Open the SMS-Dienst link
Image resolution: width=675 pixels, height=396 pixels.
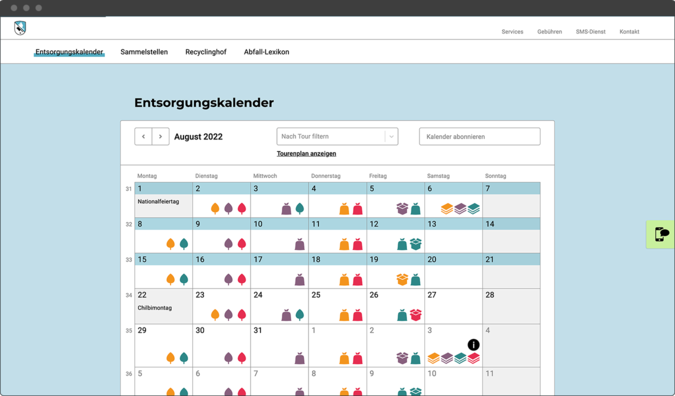coord(591,32)
